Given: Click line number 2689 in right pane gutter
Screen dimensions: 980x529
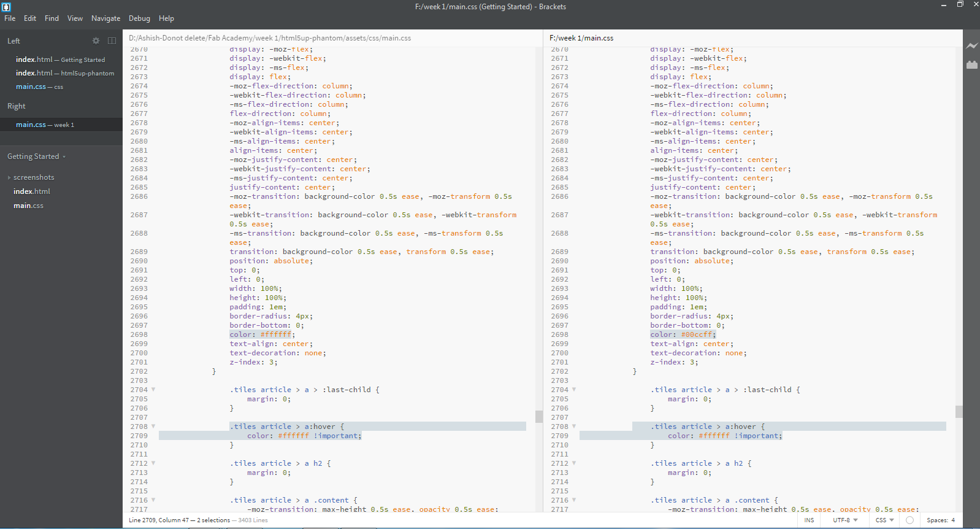Looking at the screenshot, I should pos(559,252).
